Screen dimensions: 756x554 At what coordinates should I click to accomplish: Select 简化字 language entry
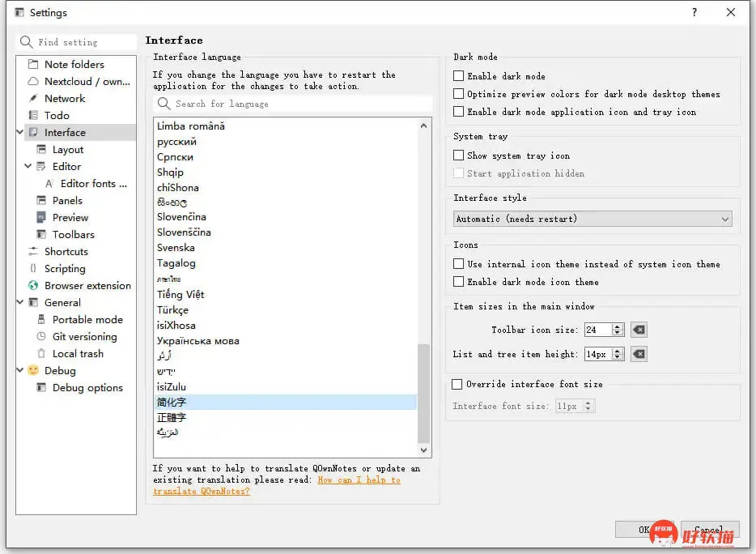point(286,402)
